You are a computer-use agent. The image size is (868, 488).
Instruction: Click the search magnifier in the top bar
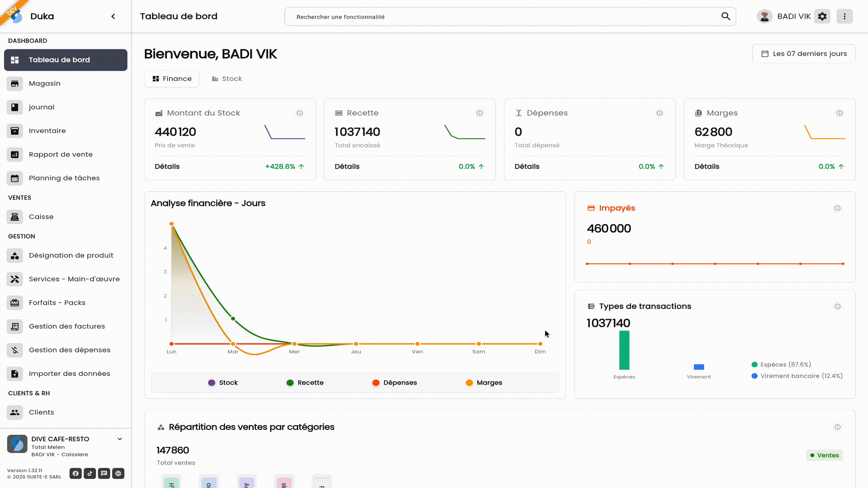point(726,16)
